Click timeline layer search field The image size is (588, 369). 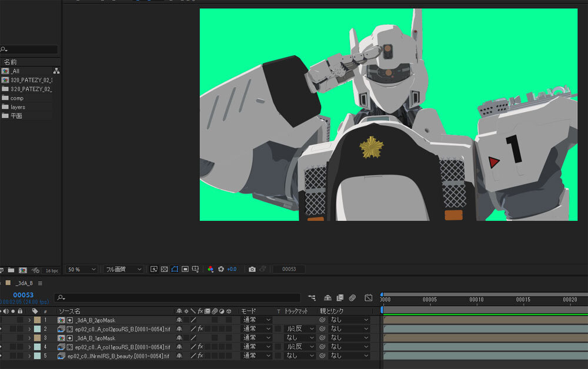pos(178,297)
